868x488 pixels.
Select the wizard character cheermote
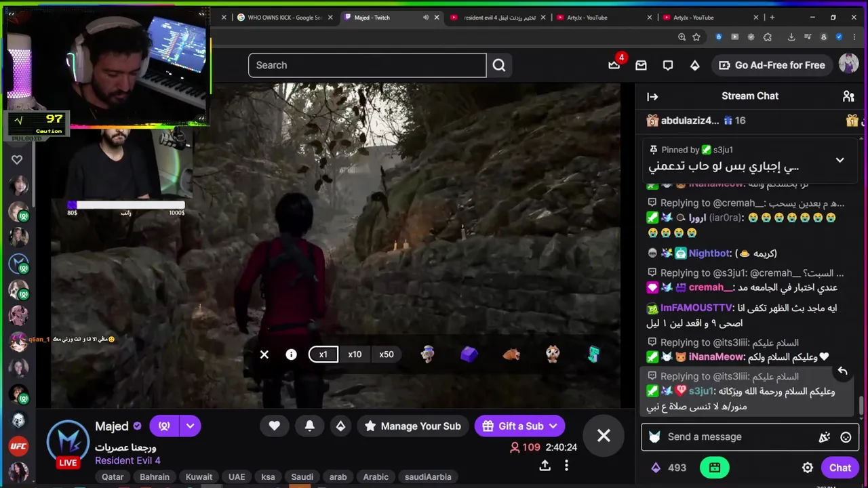coord(427,354)
